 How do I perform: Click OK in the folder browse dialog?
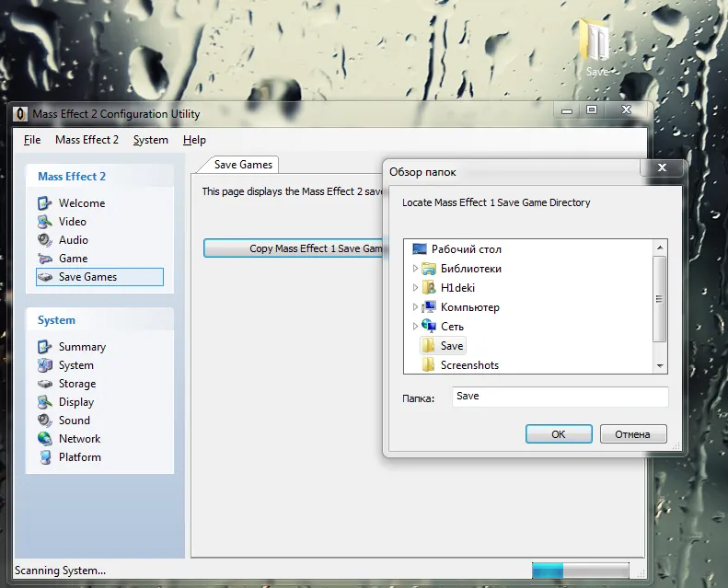click(559, 434)
